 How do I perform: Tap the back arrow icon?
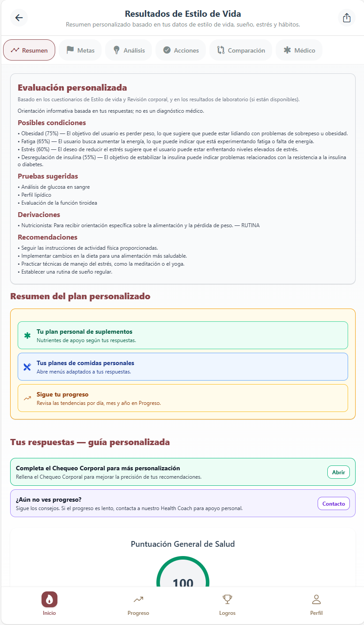tap(19, 18)
